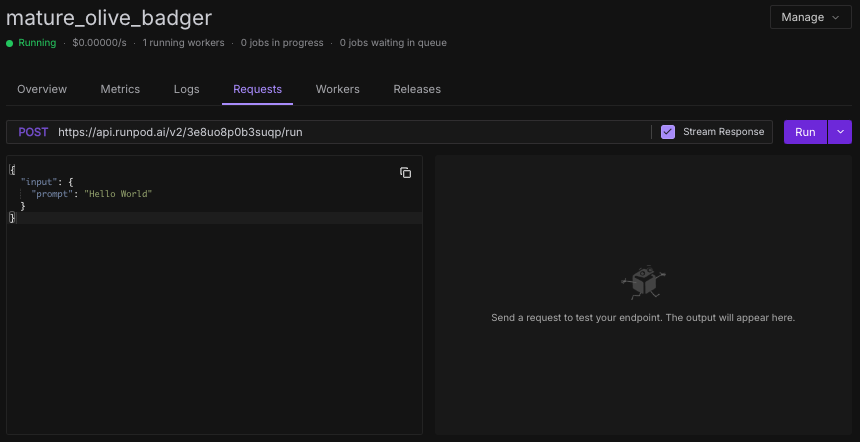Expand the chevron beside the Run button
Image resolution: width=860 pixels, height=442 pixels.
click(840, 132)
